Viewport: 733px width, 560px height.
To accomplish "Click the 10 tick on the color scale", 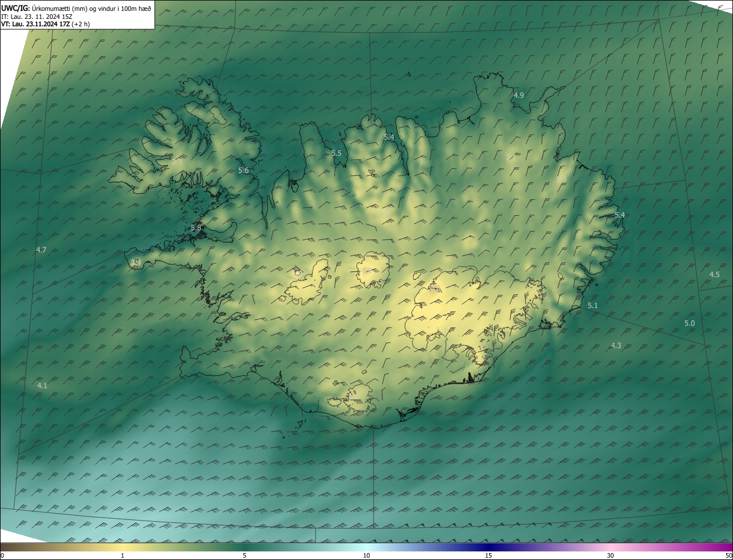I will [x=366, y=555].
